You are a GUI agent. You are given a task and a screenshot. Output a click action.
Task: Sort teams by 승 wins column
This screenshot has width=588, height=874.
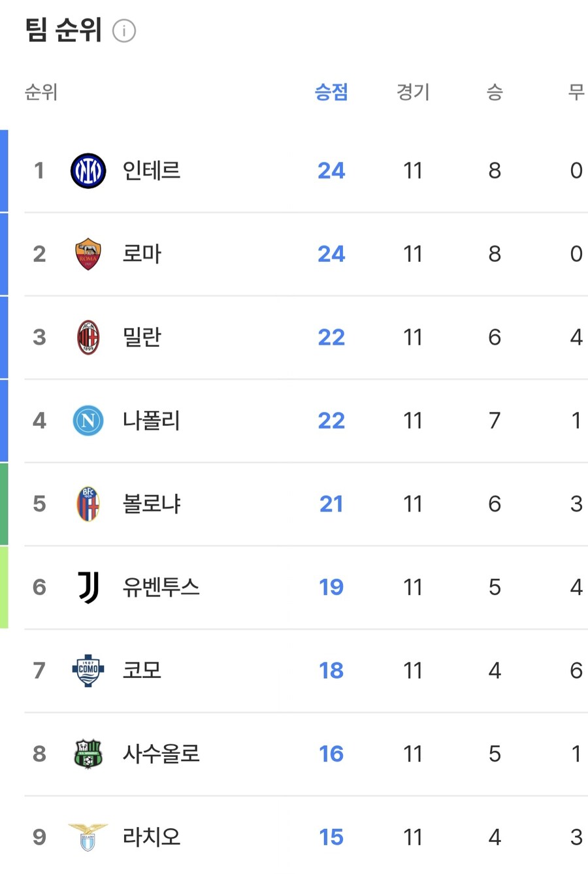tap(495, 92)
